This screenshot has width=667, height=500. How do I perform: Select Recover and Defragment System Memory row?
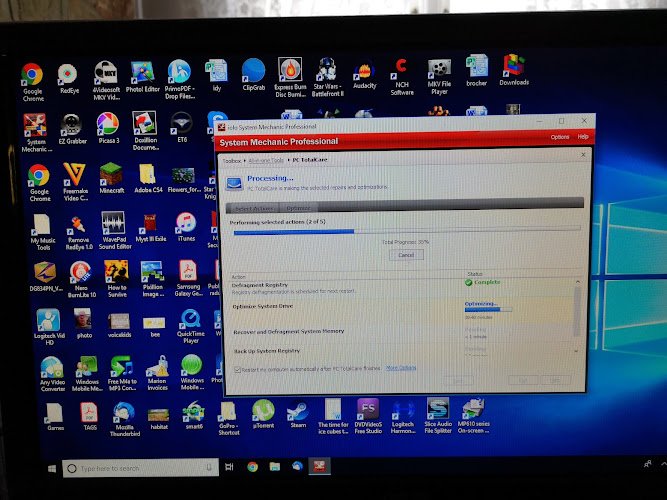[x=402, y=332]
